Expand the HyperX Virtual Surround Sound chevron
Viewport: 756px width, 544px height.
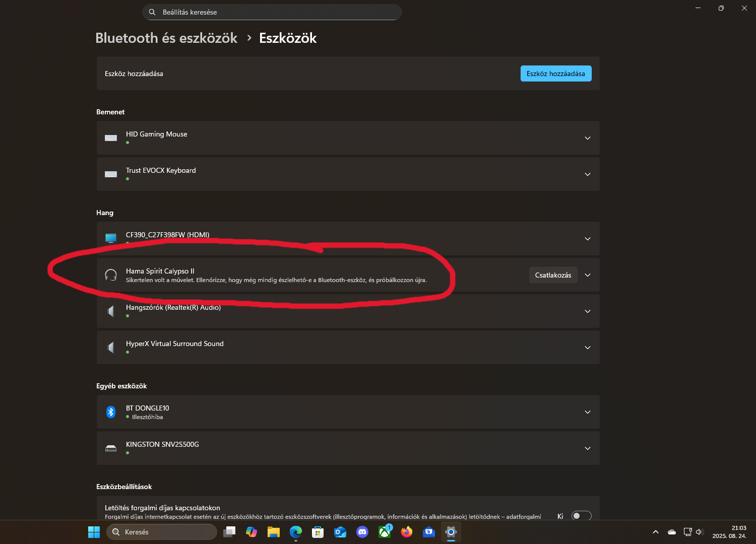pyautogui.click(x=588, y=348)
